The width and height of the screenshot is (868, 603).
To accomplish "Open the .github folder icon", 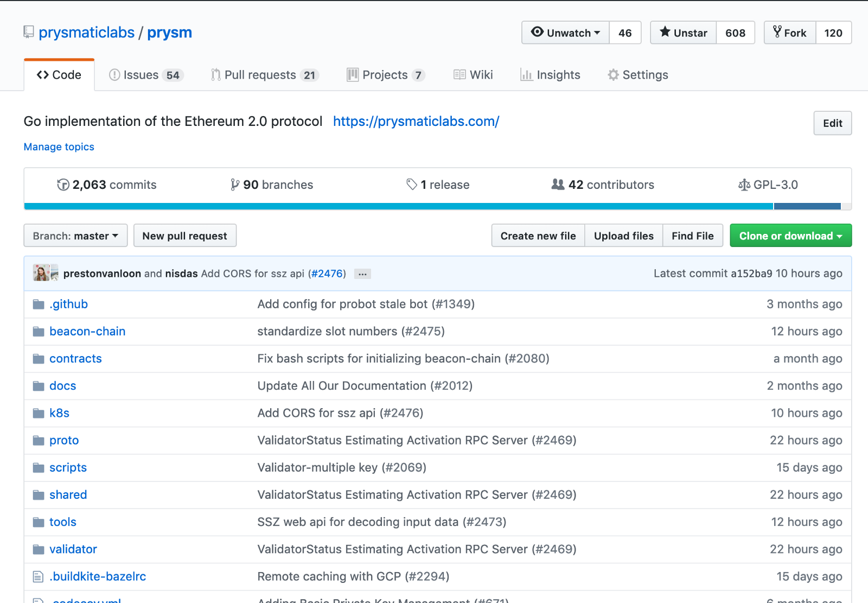I will (x=39, y=304).
